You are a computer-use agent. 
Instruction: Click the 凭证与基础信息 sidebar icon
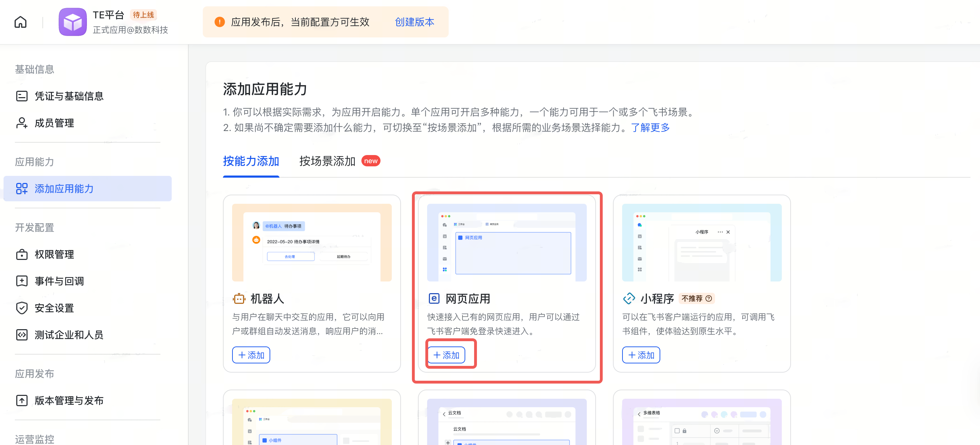click(x=22, y=96)
